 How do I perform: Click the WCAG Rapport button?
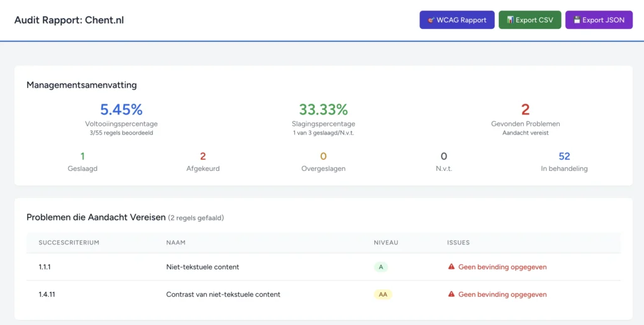(x=457, y=20)
